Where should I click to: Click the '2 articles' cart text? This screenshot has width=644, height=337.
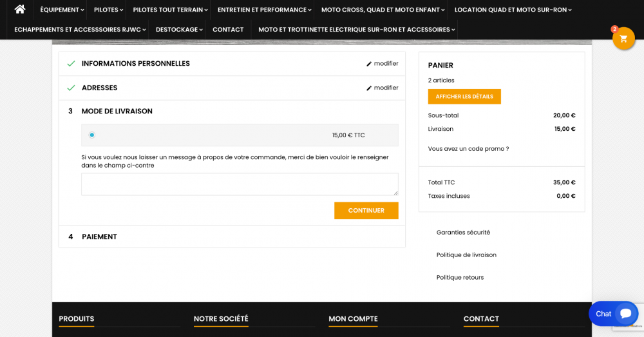point(441,80)
